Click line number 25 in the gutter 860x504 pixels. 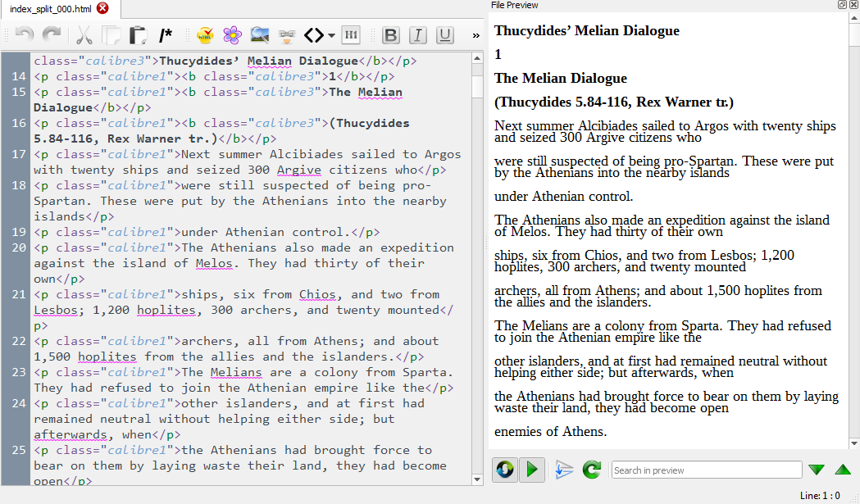19,450
